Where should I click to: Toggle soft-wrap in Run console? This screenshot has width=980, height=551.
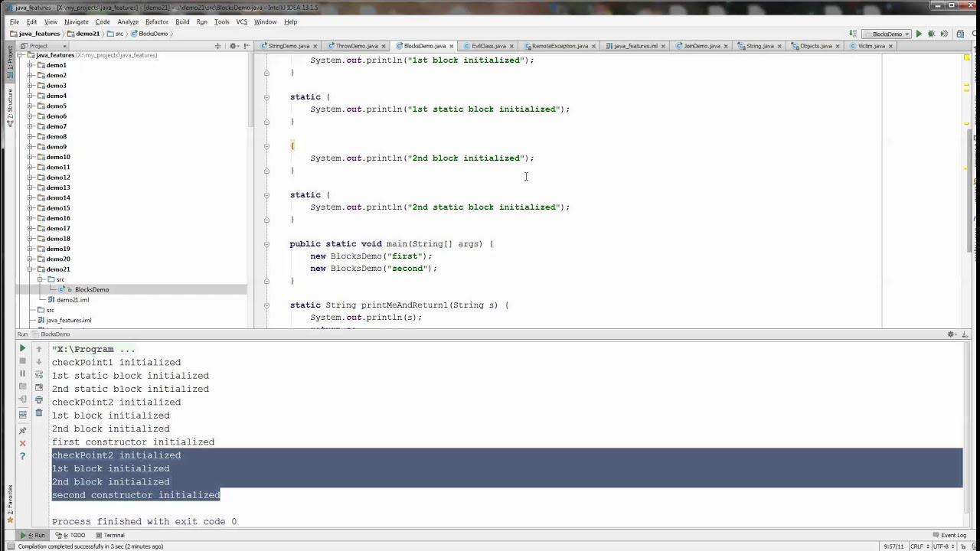point(39,375)
